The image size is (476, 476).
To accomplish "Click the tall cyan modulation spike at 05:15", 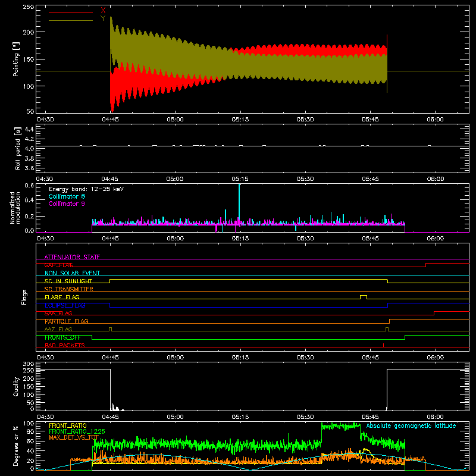I will (239, 201).
